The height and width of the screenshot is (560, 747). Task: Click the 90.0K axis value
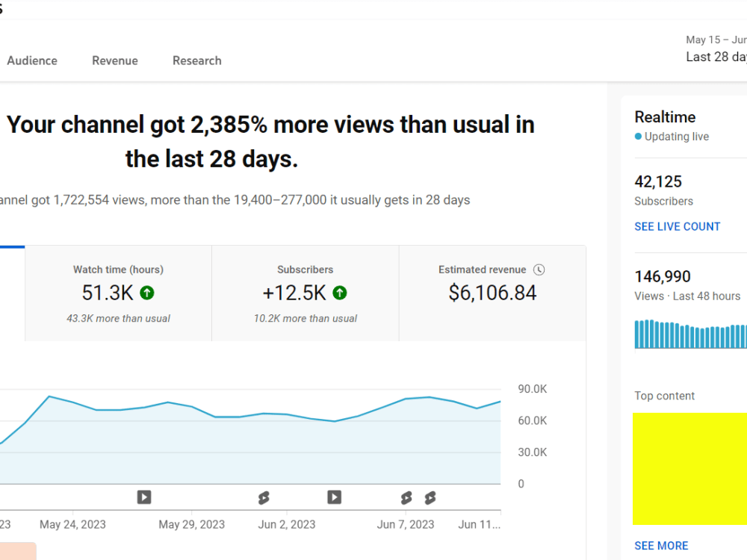[x=533, y=389]
